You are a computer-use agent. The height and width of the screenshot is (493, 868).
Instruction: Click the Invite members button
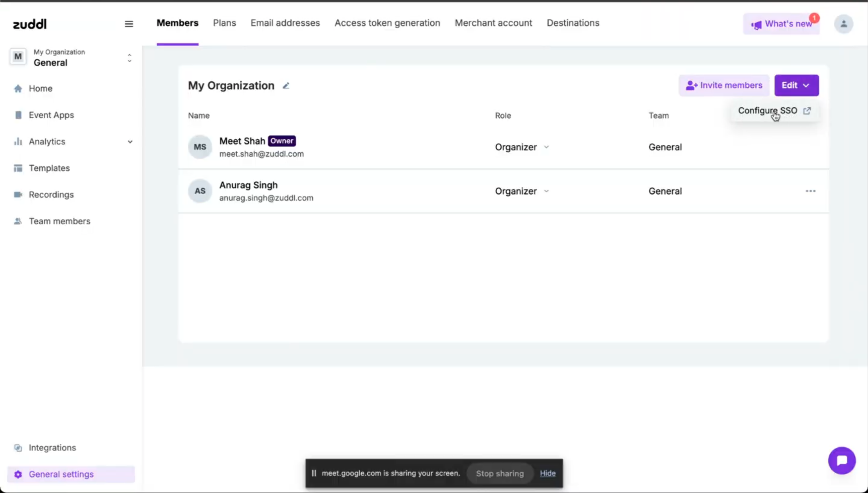pyautogui.click(x=724, y=85)
